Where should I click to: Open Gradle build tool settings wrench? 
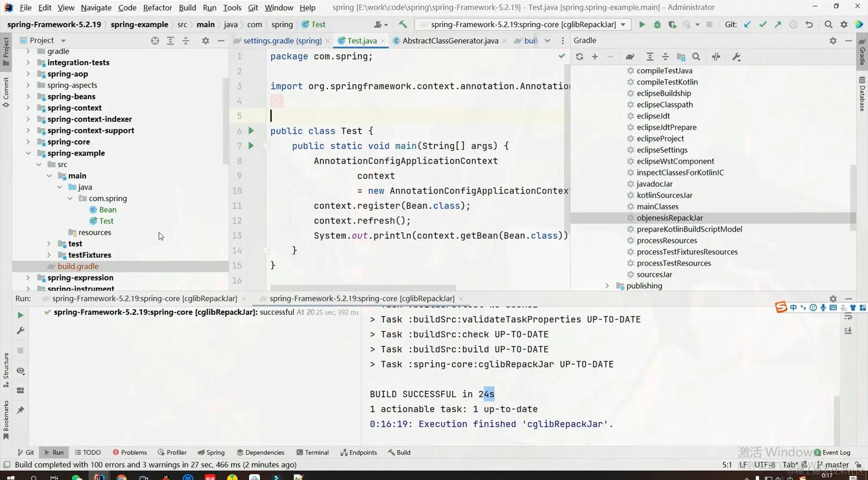click(736, 57)
